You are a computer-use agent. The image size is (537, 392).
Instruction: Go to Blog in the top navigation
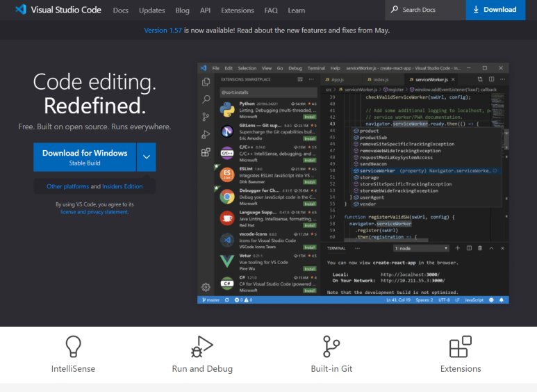[x=182, y=10]
